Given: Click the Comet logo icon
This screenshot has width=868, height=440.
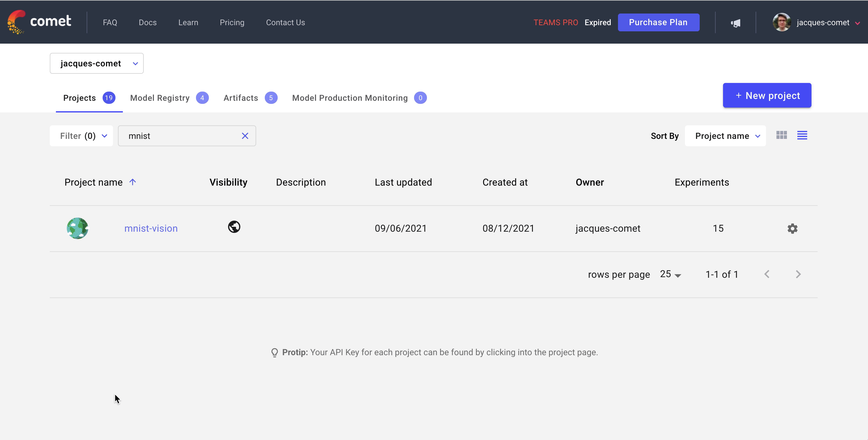Looking at the screenshot, I should (x=15, y=22).
